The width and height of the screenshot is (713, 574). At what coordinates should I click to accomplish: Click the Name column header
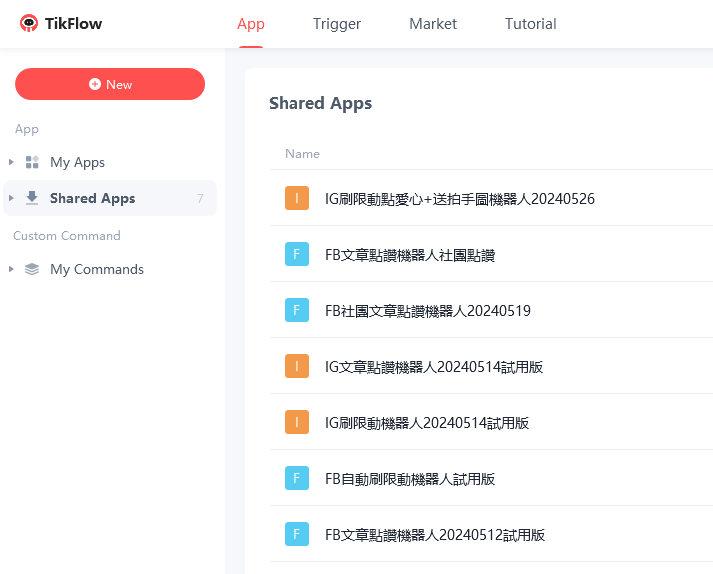click(x=302, y=154)
